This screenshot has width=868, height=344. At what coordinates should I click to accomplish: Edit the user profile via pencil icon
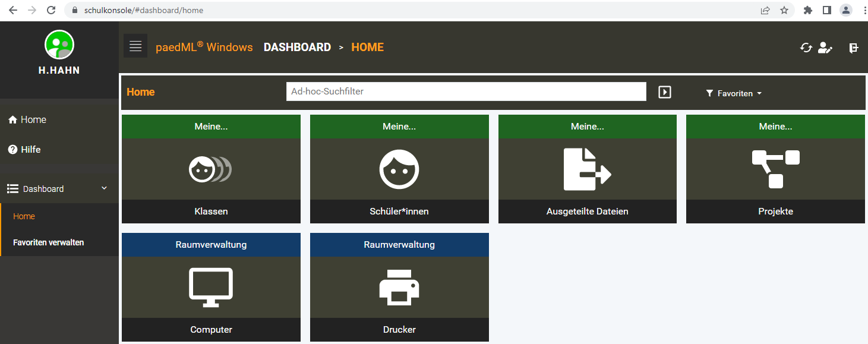826,48
